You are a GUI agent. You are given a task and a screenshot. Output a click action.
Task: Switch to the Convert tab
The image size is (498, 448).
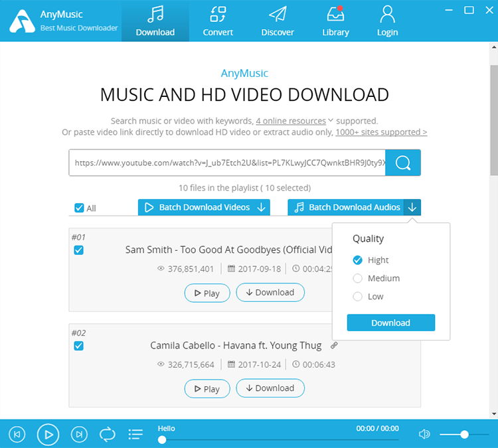(x=218, y=21)
